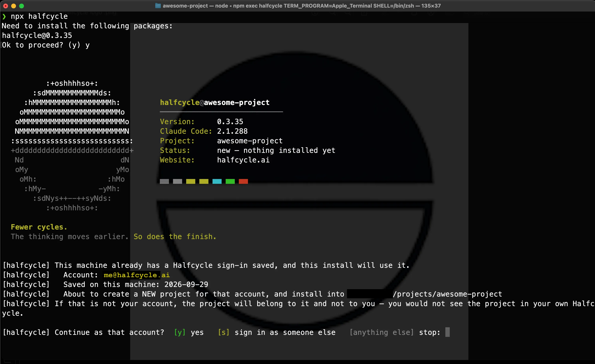Click the red color block
This screenshot has width=595, height=364.
click(x=243, y=181)
